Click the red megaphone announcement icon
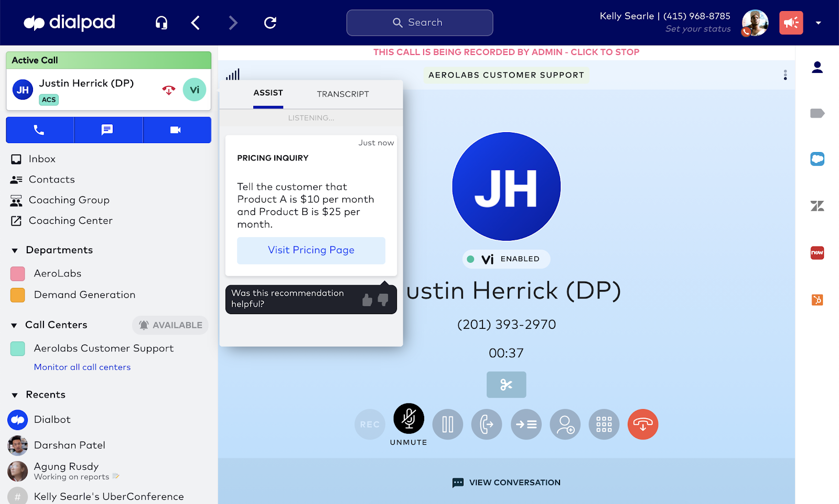The height and width of the screenshot is (504, 839). tap(791, 23)
